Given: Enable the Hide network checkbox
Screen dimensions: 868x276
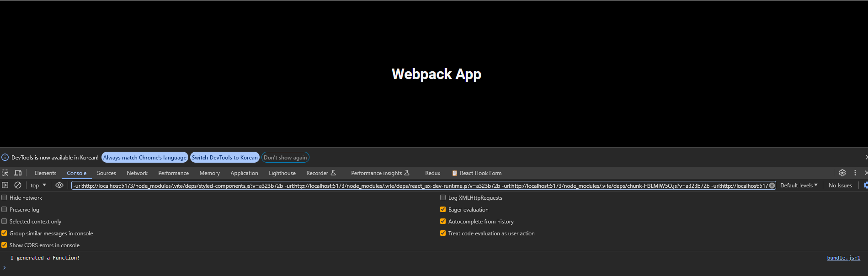Looking at the screenshot, I should [x=4, y=197].
